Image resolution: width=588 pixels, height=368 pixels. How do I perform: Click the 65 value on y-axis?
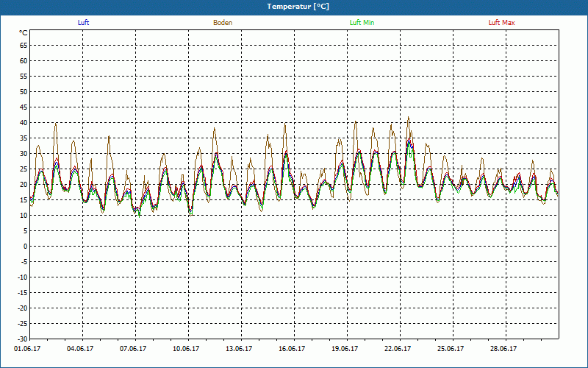pos(24,46)
